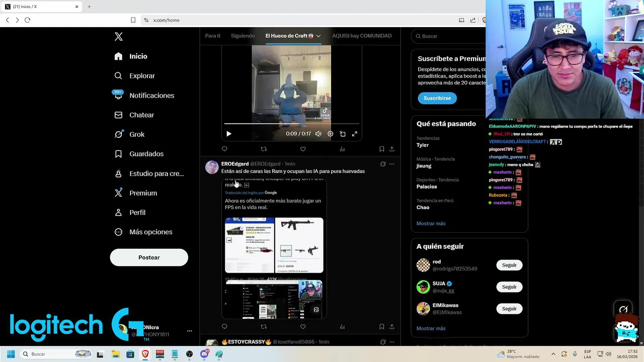Image resolution: width=644 pixels, height=362 pixels.
Task: Open Windows Start menu
Action: [11, 354]
